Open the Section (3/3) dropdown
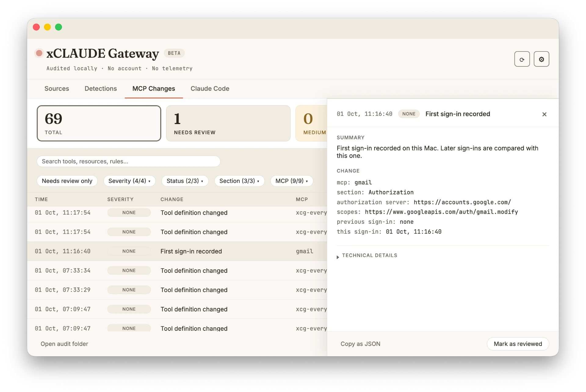Image resolution: width=586 pixels, height=392 pixels. 239,181
